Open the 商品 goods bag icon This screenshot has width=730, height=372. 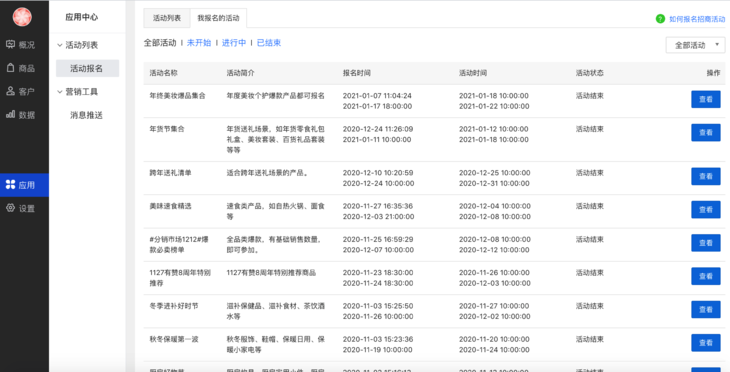coord(10,68)
